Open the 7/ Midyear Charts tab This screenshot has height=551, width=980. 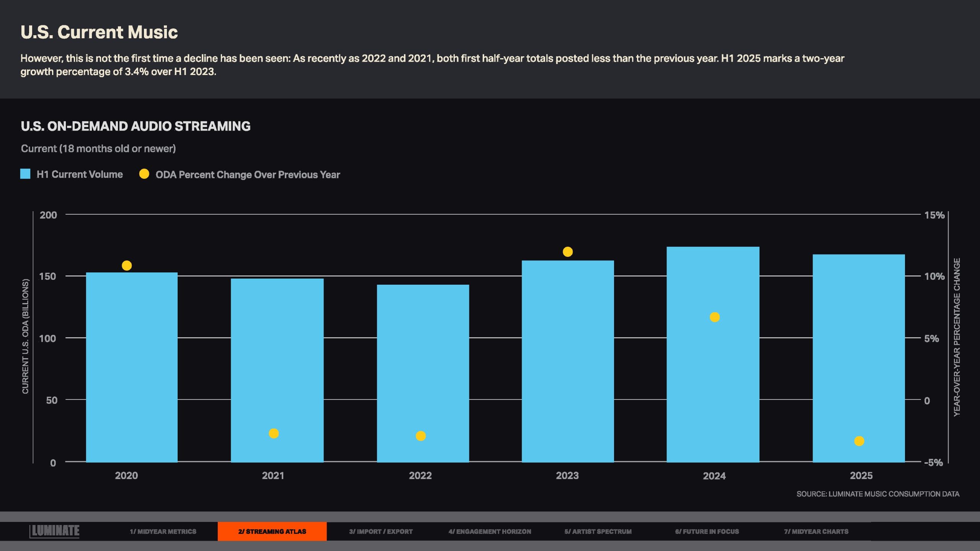(x=816, y=531)
